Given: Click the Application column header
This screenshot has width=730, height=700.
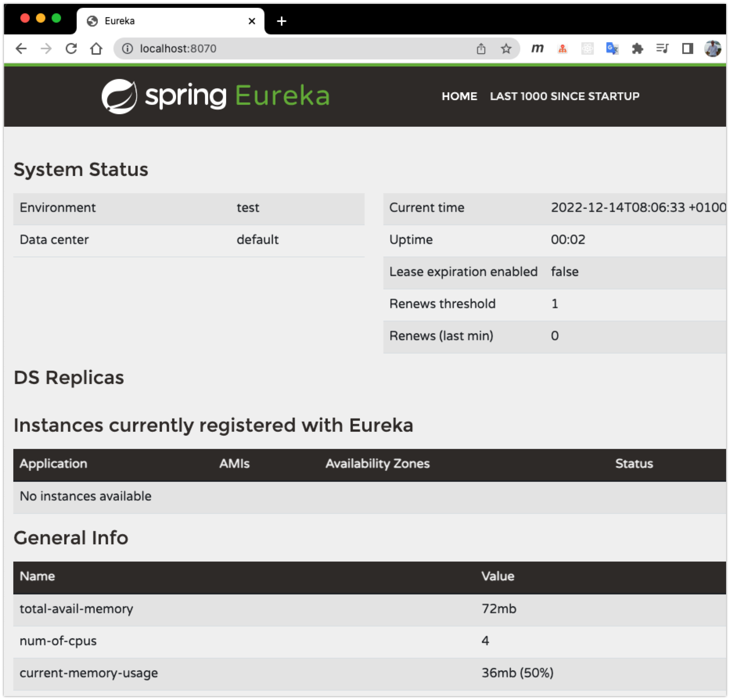Looking at the screenshot, I should click(54, 464).
